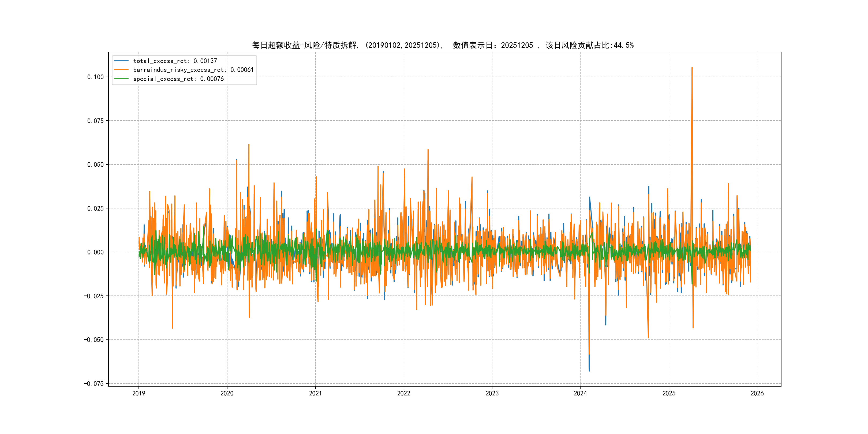Click the 0.100 y-axis tick label
This screenshot has width=868, height=434.
(95, 77)
